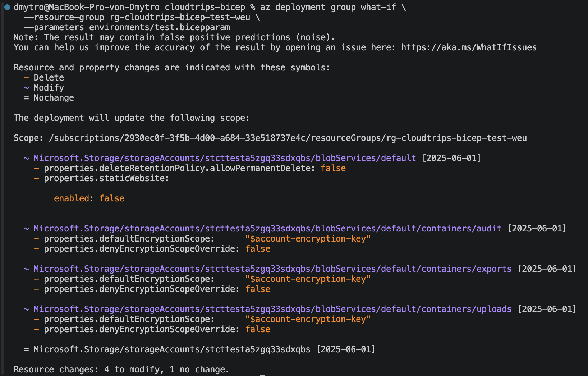Click 'environments/test.bicepparam' parameter text
This screenshot has height=376, width=588.
(x=160, y=27)
